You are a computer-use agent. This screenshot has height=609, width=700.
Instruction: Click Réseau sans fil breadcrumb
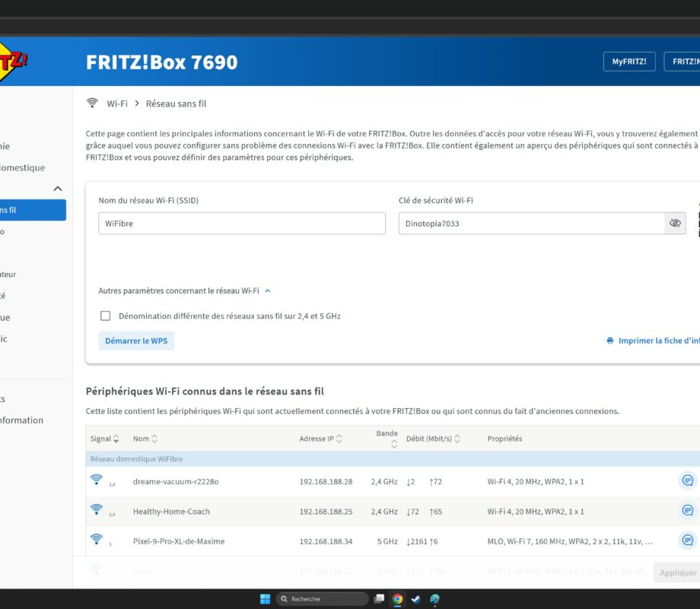176,104
